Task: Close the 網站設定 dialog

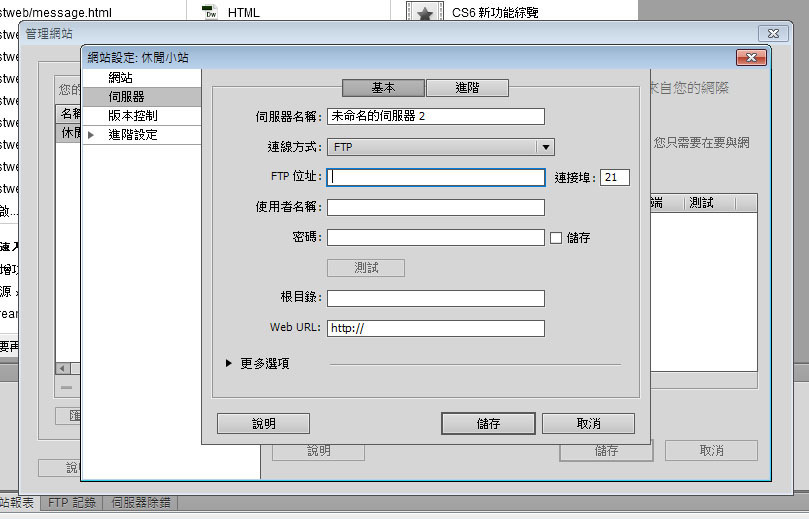Action: coord(751,57)
